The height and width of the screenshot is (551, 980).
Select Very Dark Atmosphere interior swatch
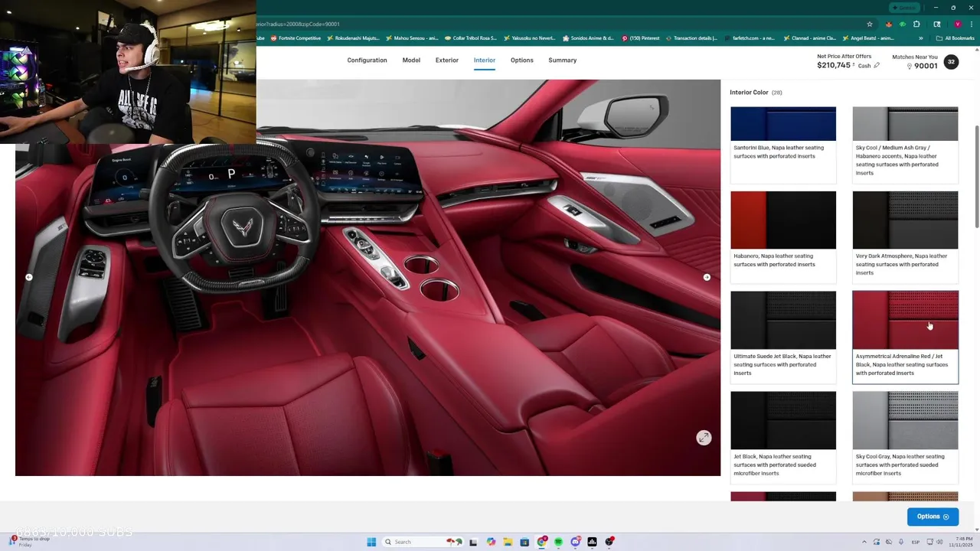905,236
